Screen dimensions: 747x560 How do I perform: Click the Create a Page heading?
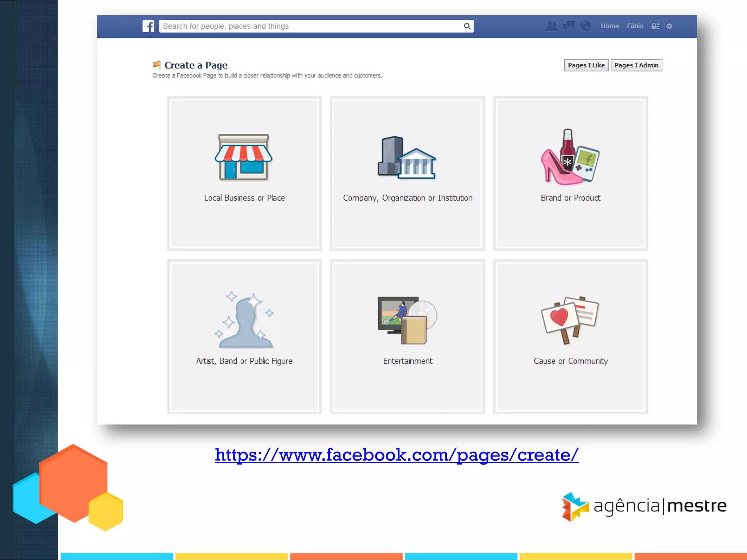[x=196, y=65]
